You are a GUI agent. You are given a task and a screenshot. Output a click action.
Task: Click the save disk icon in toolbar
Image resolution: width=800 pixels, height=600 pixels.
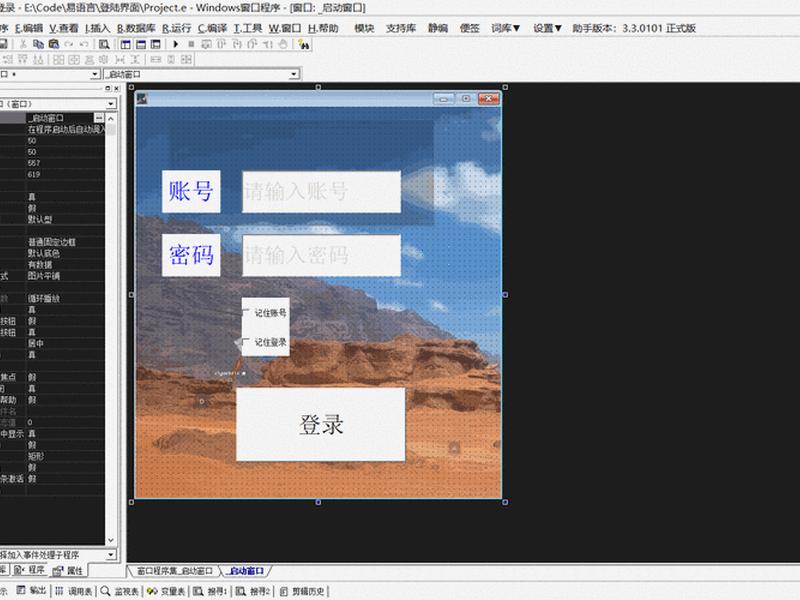3,44
